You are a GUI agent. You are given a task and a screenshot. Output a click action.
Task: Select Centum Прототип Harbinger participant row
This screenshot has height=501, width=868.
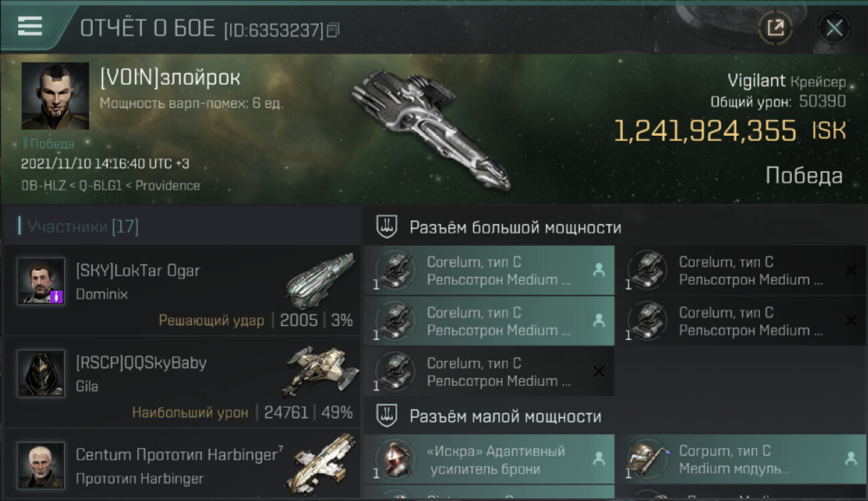[182, 466]
